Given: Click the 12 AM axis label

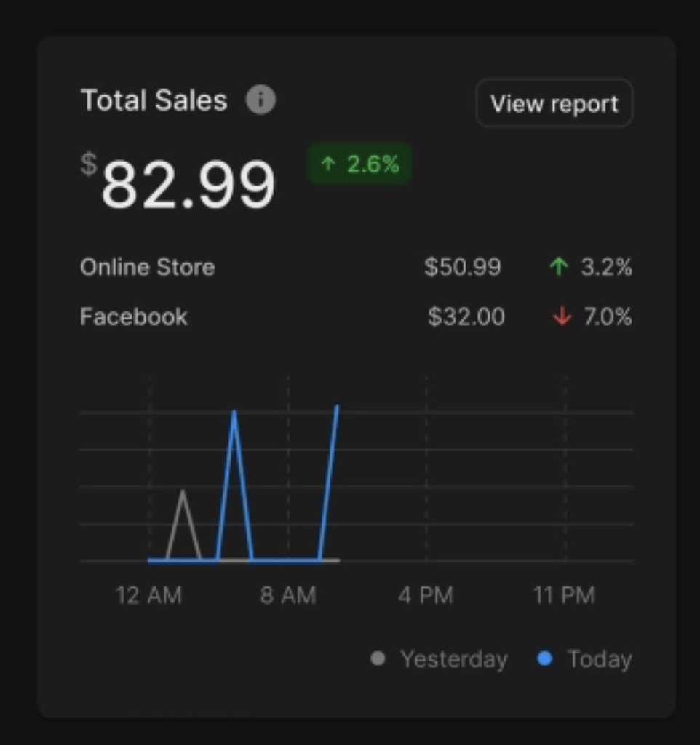Looking at the screenshot, I should pos(148,595).
